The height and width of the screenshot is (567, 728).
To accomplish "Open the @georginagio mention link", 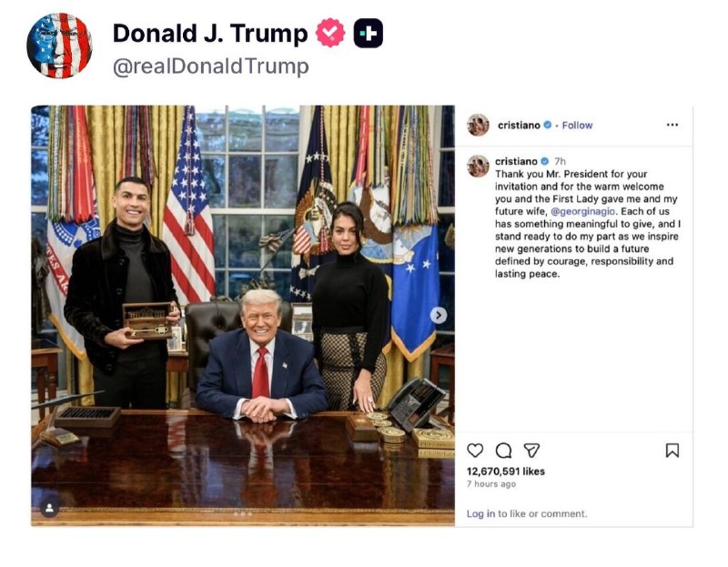I will coord(582,211).
